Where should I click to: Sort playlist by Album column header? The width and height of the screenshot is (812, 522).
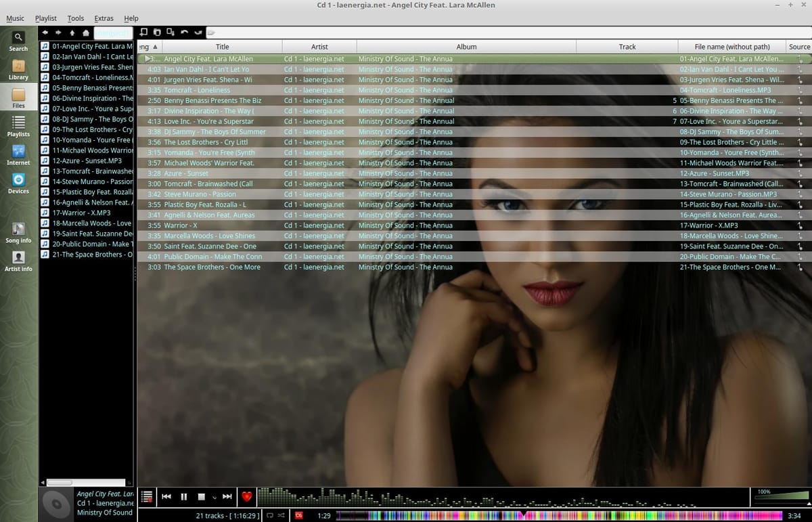[466, 47]
